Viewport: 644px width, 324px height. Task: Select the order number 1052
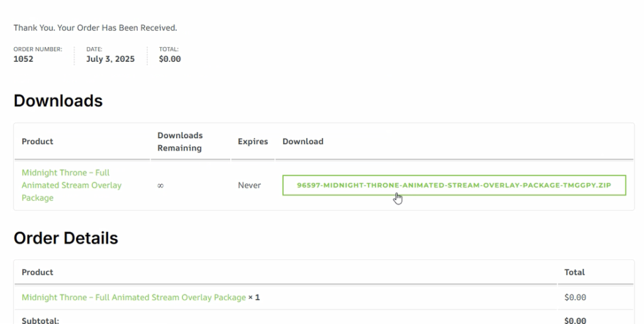point(23,59)
